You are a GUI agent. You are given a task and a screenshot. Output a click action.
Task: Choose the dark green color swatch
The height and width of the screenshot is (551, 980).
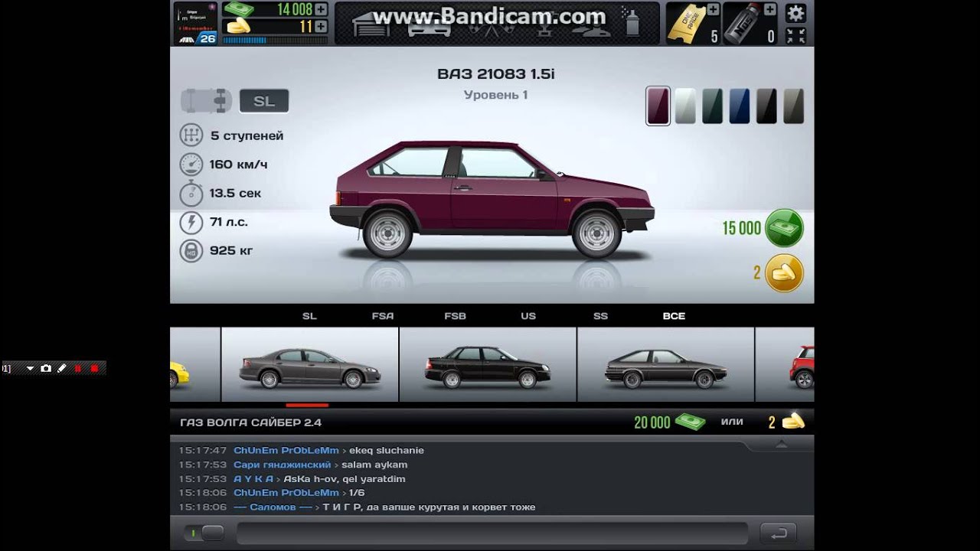[x=712, y=106]
